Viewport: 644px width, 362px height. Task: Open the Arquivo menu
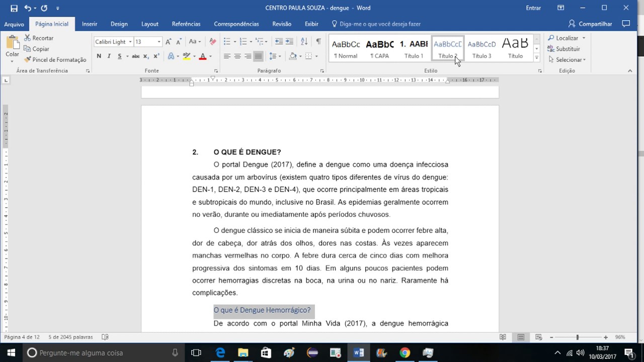pyautogui.click(x=14, y=24)
